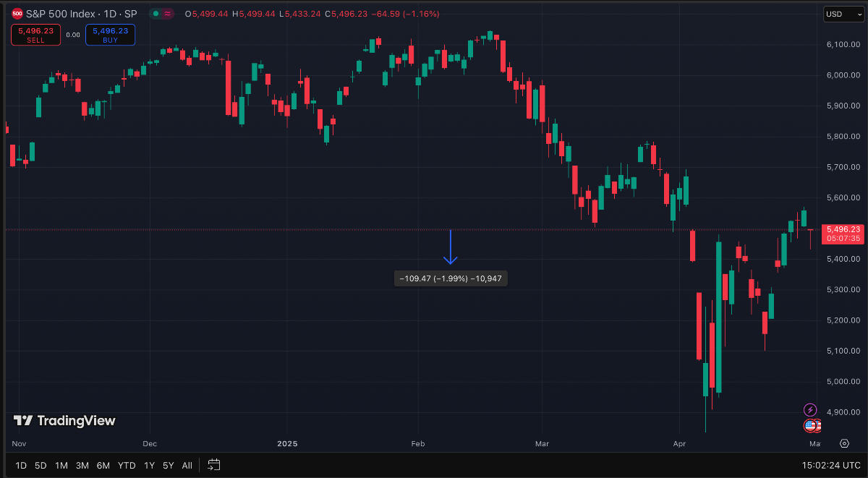This screenshot has width=868, height=478.
Task: Click the TradingView logo watermark
Action: click(64, 421)
